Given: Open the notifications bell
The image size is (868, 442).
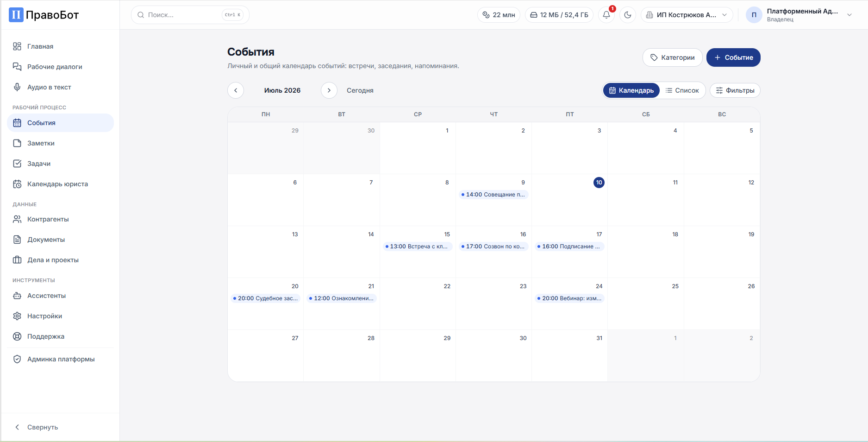Looking at the screenshot, I should tap(606, 15).
